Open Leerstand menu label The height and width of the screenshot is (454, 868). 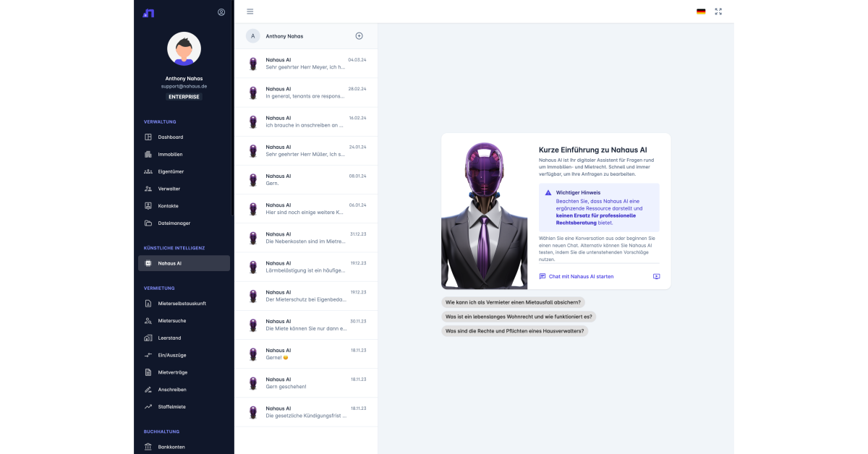pos(170,338)
